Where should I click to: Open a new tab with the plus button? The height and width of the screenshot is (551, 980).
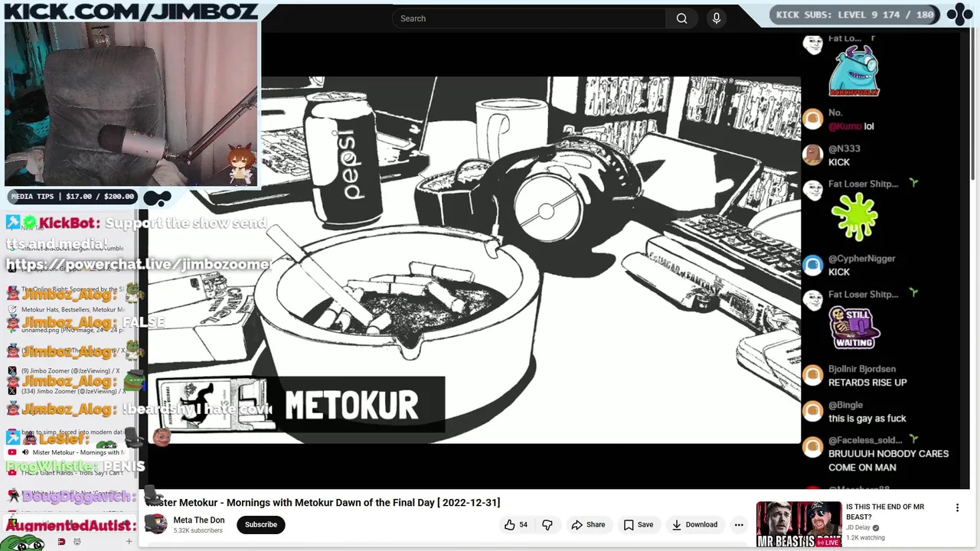pos(129,542)
